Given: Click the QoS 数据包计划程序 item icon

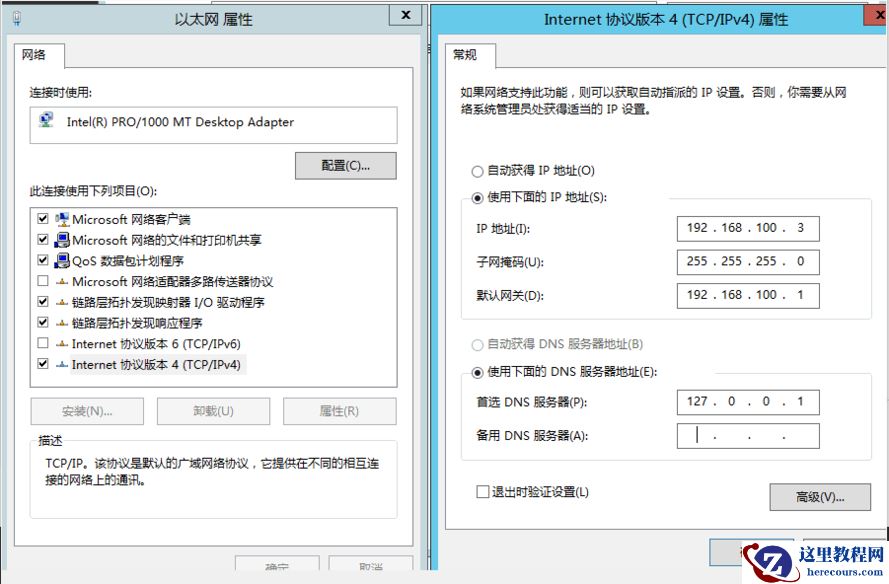Looking at the screenshot, I should [x=62, y=261].
